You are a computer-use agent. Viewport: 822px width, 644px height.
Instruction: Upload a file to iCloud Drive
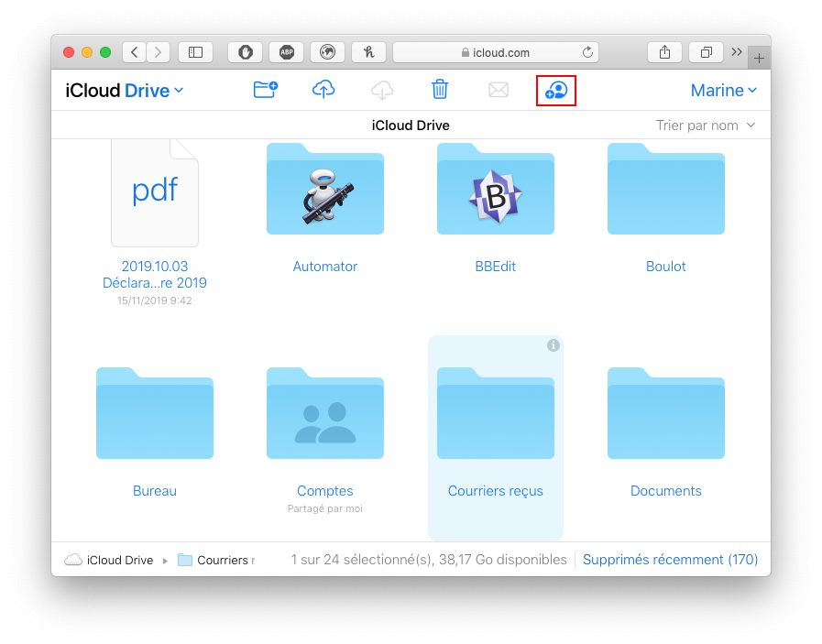click(x=323, y=89)
